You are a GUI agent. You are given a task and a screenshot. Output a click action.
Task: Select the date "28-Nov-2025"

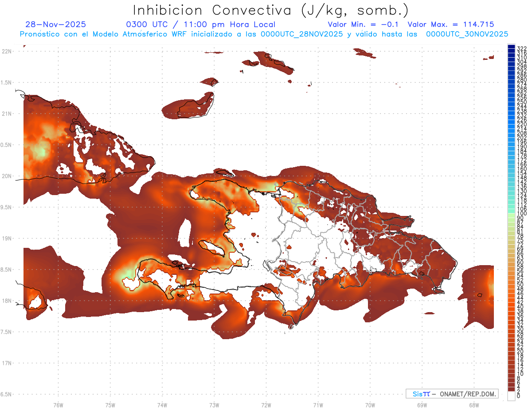(x=56, y=24)
